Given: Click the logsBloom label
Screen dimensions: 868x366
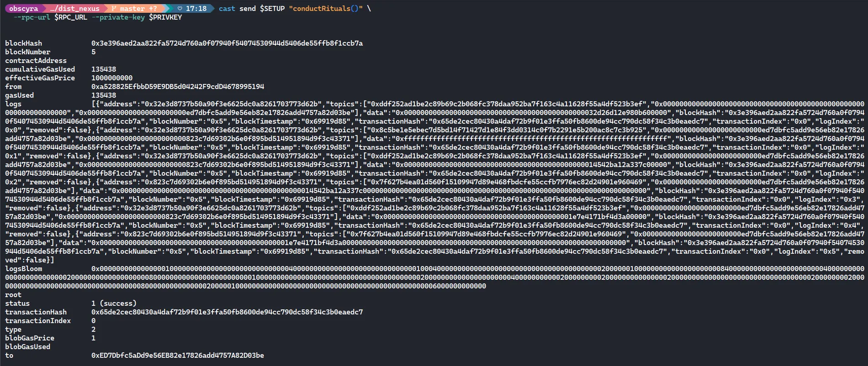Looking at the screenshot, I should point(24,269).
